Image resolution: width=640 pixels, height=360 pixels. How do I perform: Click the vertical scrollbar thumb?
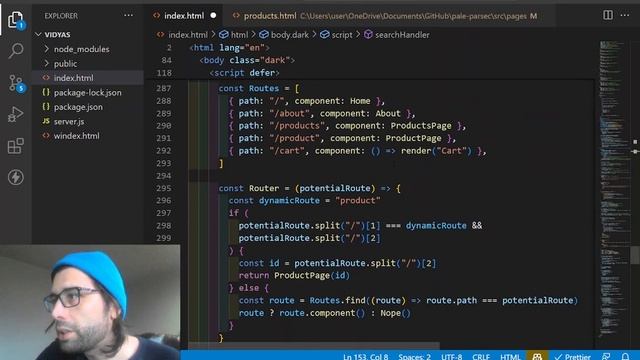pyautogui.click(x=635, y=255)
